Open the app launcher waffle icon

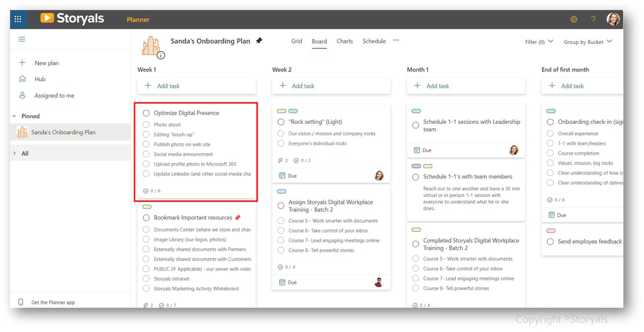click(18, 19)
